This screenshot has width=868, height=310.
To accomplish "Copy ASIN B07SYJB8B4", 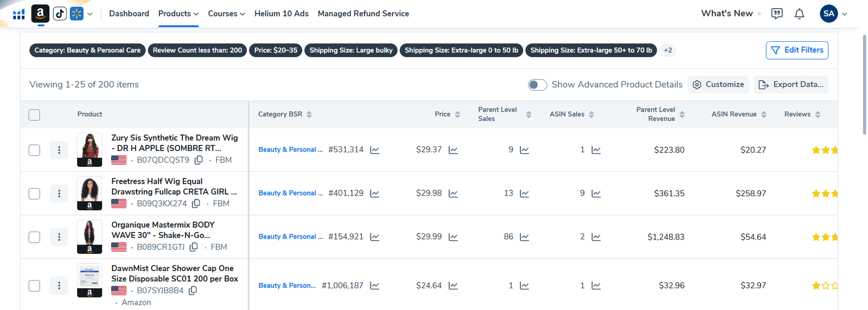I will (193, 290).
